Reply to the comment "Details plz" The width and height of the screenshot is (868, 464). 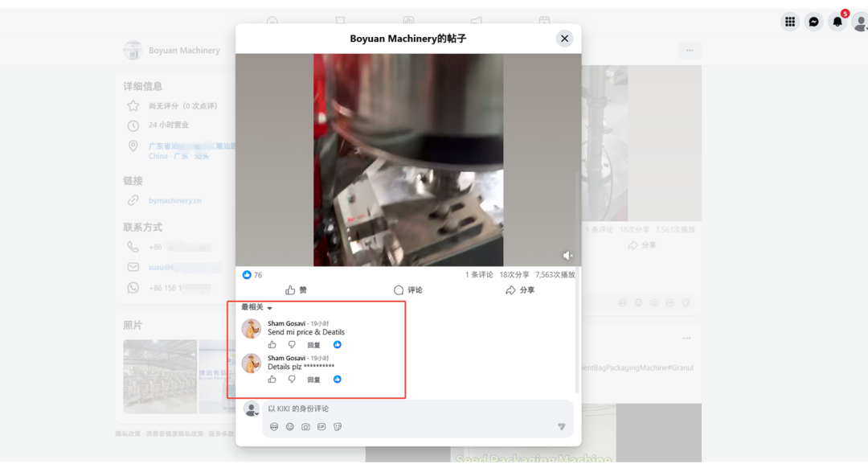click(313, 380)
